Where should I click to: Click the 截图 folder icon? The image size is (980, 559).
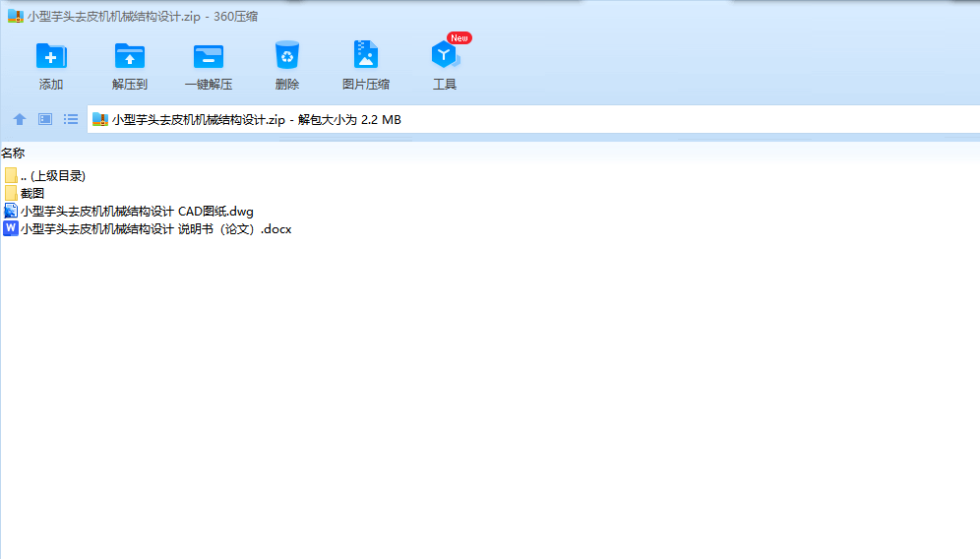tap(11, 193)
